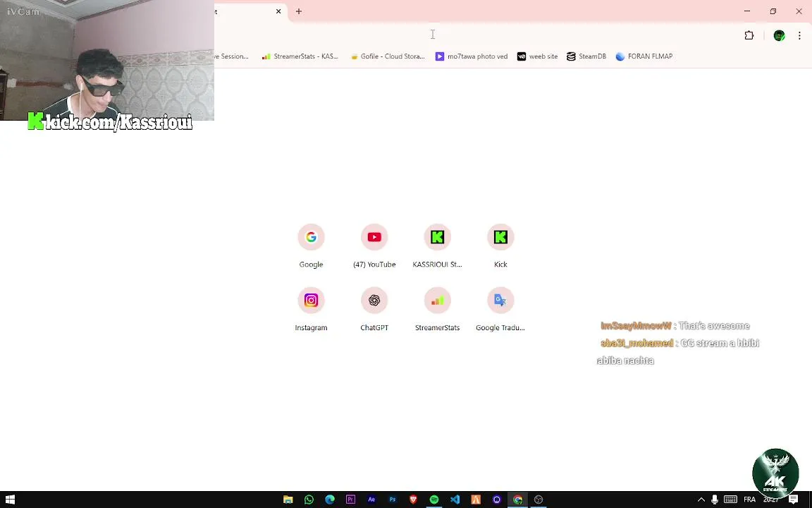
Task: Open File Explorer from taskbar
Action: click(x=288, y=500)
